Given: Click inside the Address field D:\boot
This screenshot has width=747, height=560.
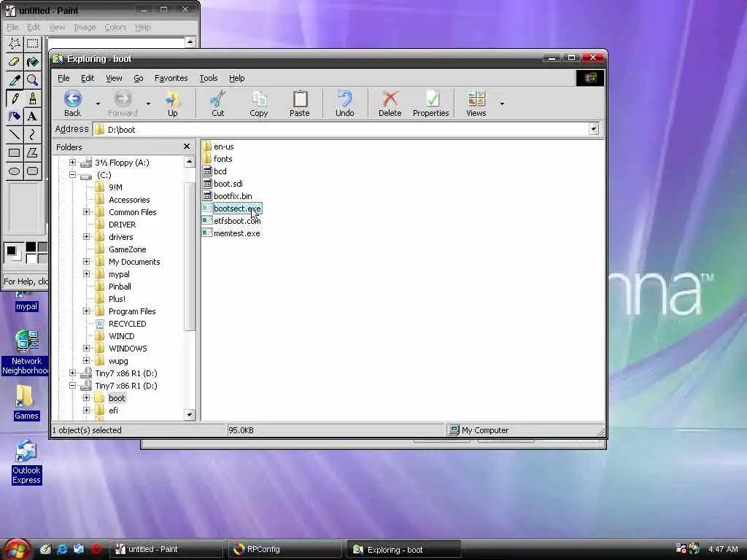Looking at the screenshot, I should click(341, 129).
